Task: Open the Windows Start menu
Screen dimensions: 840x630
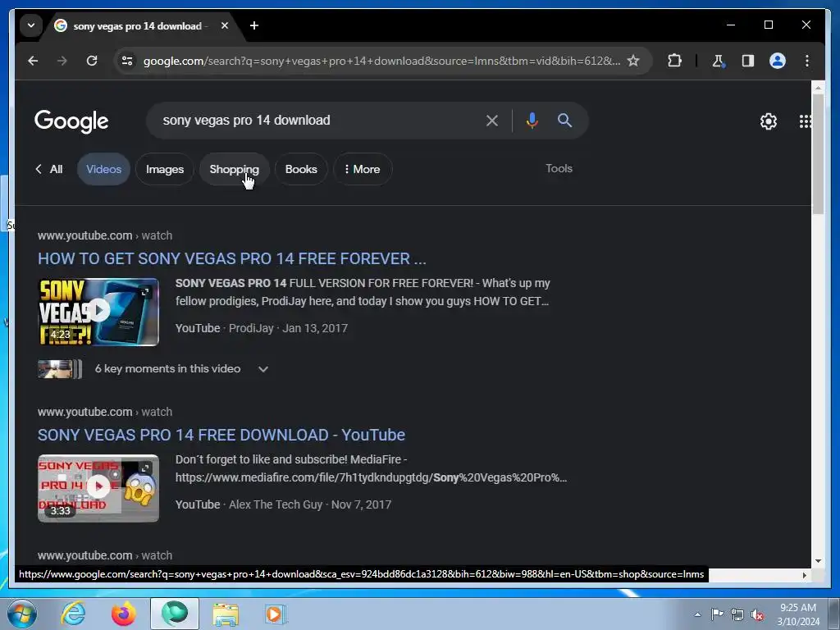Action: (x=21, y=614)
